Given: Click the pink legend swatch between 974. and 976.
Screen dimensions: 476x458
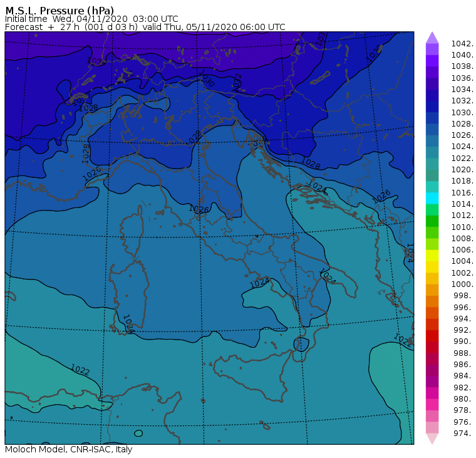Looking at the screenshot, I should 432,427.
